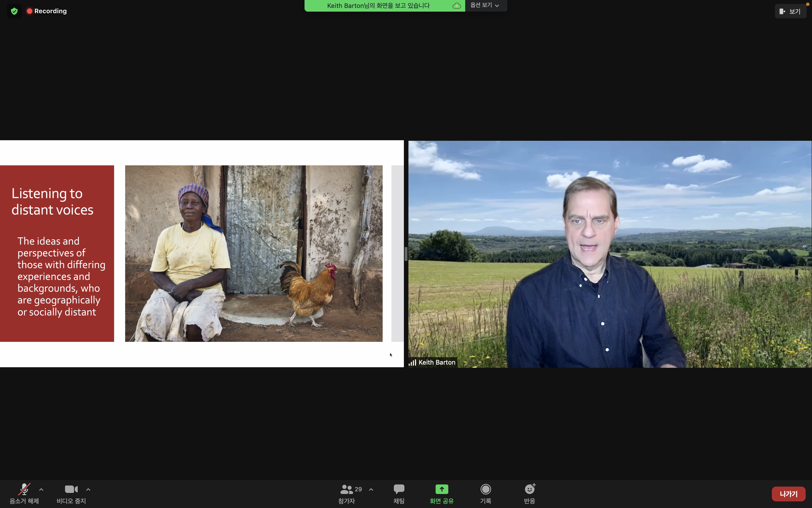Click the Keith Barton name label
Image resolution: width=812 pixels, height=508 pixels.
(x=437, y=362)
